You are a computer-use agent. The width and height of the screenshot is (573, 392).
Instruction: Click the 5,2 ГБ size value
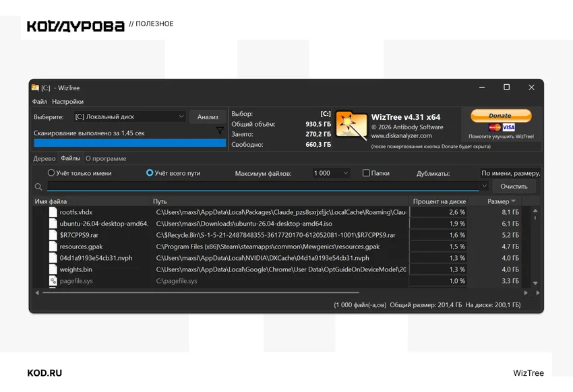pyautogui.click(x=510, y=235)
